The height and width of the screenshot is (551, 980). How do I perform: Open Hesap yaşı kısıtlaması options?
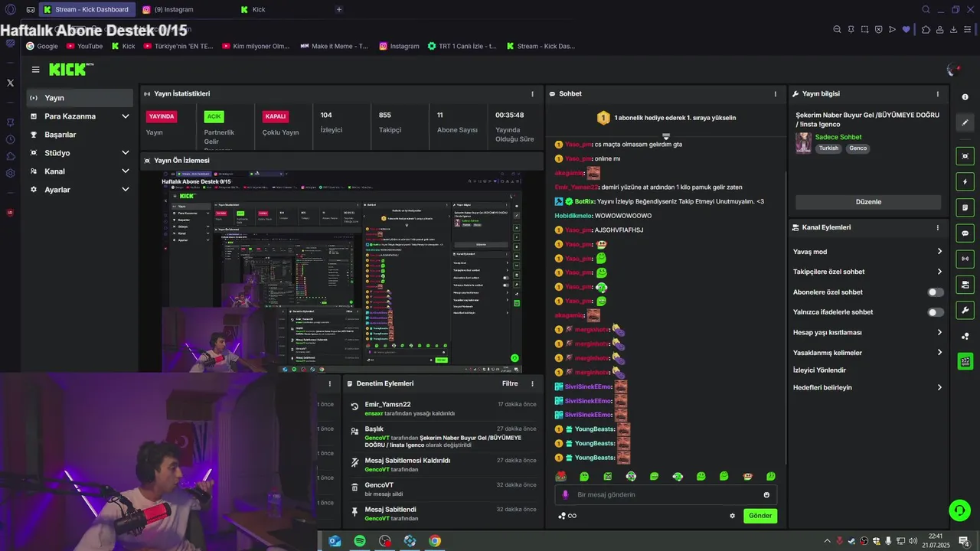coord(868,333)
